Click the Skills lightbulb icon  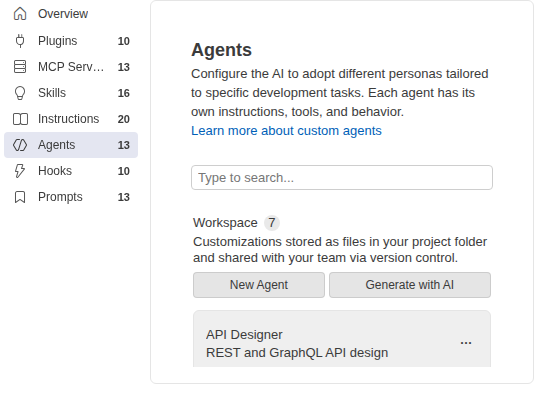[x=20, y=93]
